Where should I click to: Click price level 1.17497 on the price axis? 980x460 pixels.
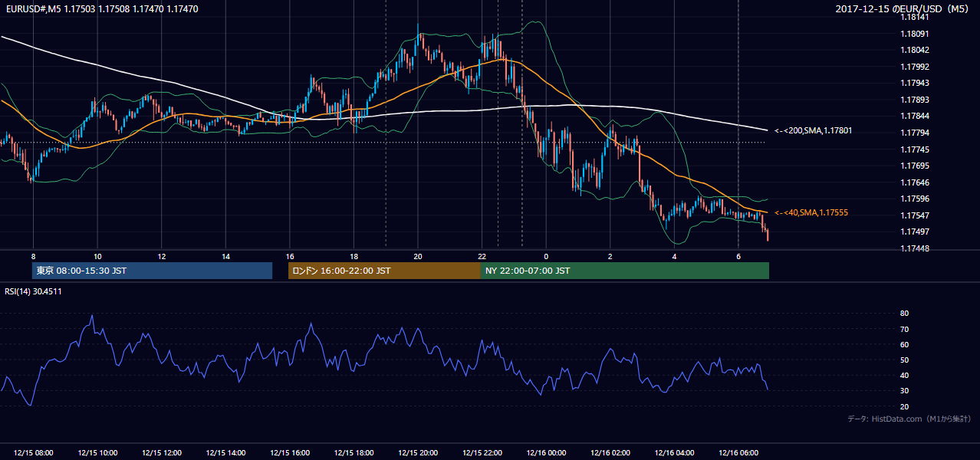tap(915, 232)
